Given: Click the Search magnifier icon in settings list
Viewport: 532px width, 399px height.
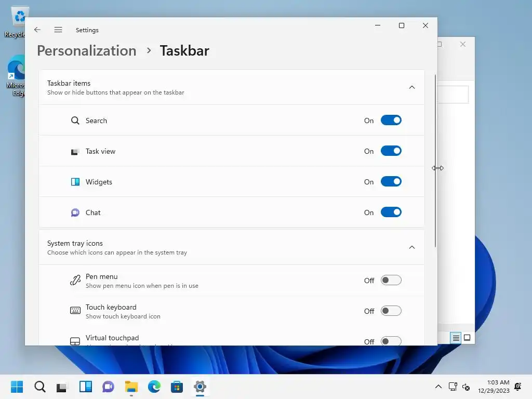Looking at the screenshot, I should pyautogui.click(x=75, y=121).
